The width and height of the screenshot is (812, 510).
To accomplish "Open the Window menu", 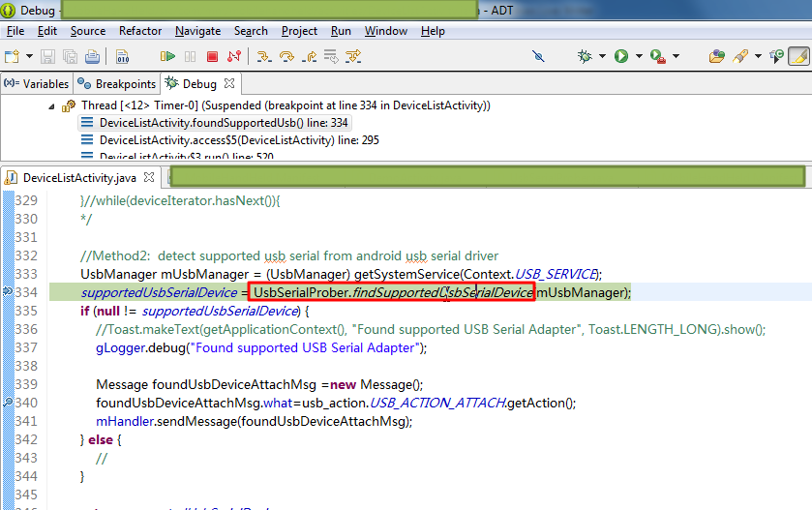I will (x=386, y=31).
